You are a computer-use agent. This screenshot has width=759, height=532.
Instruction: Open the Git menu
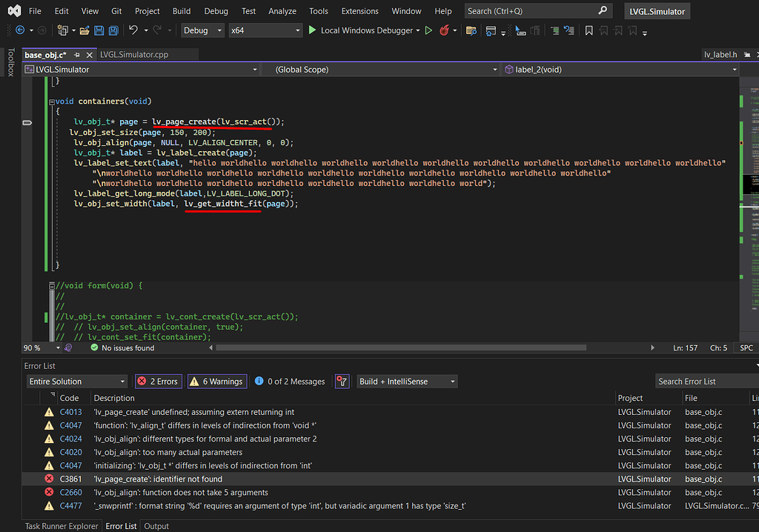point(116,11)
